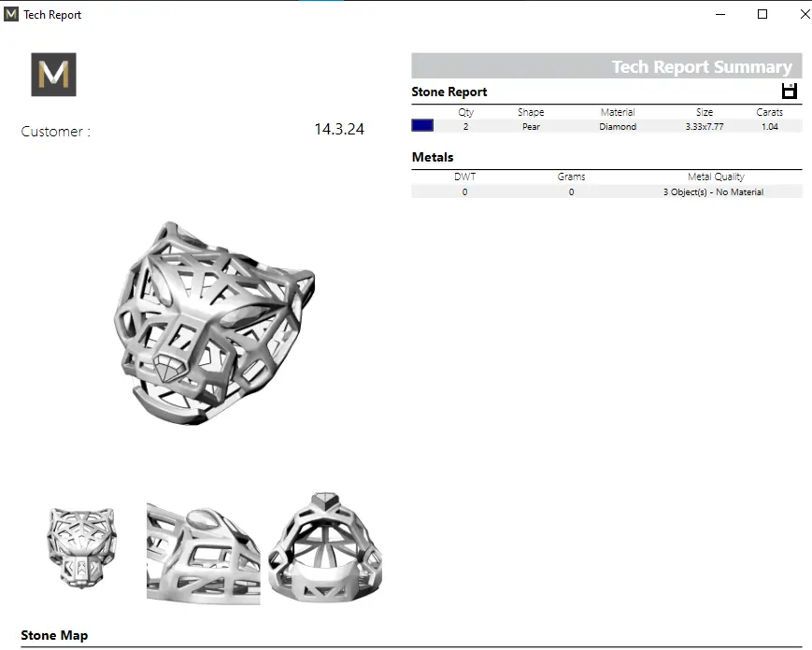Minimize the Tech Report window
The height and width of the screenshot is (650, 812).
(720, 14)
